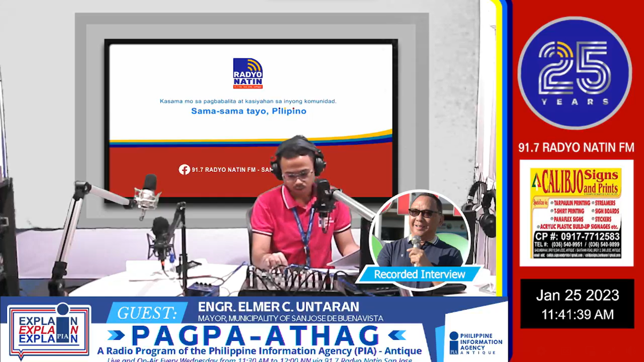Click the 'Live and On-Air Every Wednesday' schedule line
The height and width of the screenshot is (362, 644).
click(260, 359)
